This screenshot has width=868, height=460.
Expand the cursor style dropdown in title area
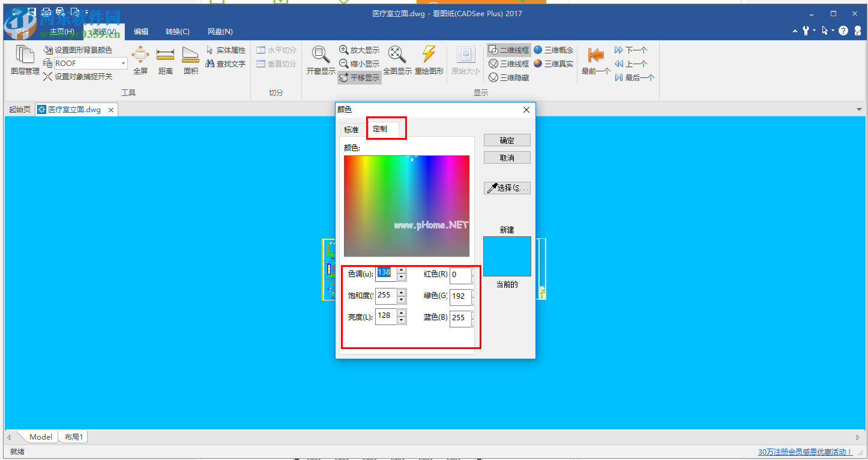tap(833, 31)
